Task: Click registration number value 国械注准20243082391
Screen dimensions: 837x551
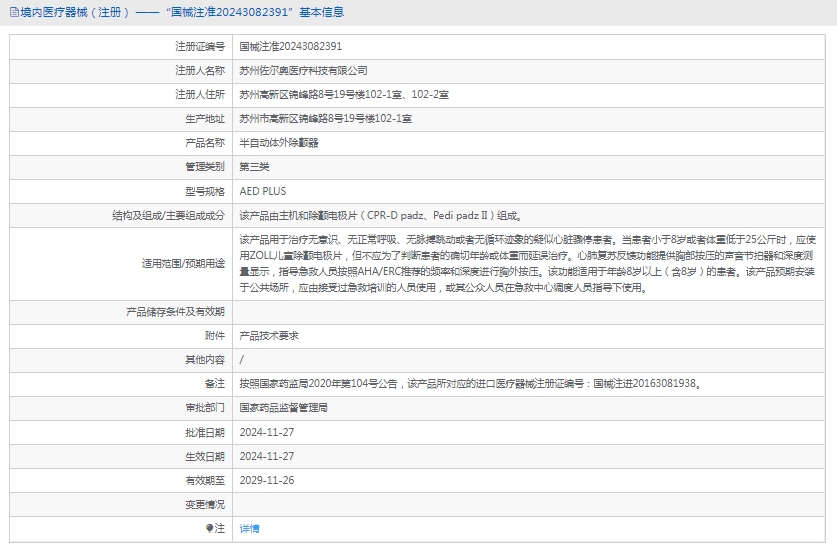Action: tap(290, 47)
